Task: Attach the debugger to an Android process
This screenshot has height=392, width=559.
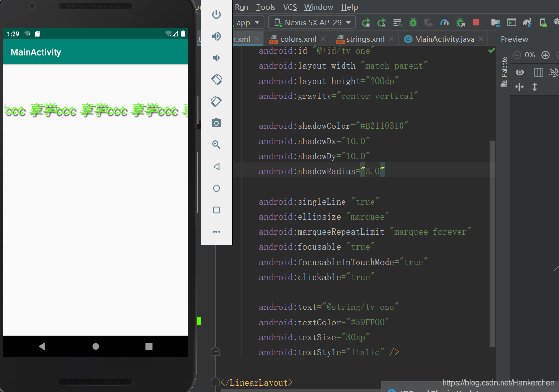Action: point(460,23)
